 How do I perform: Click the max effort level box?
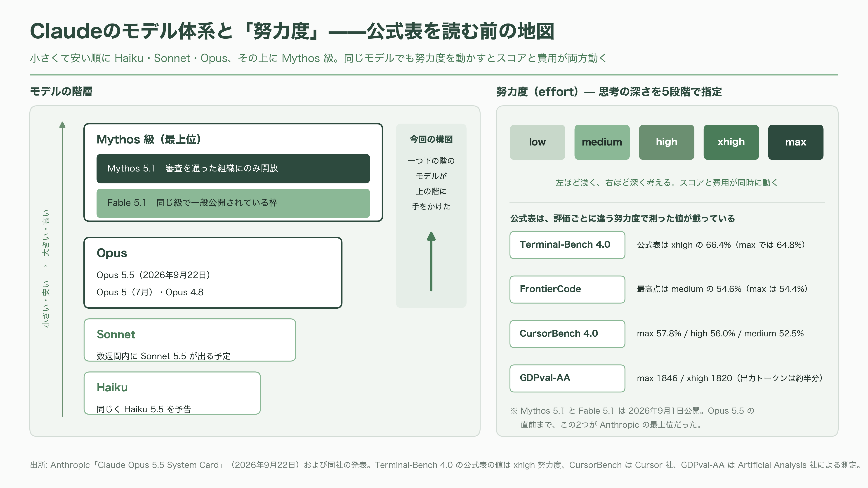click(796, 142)
